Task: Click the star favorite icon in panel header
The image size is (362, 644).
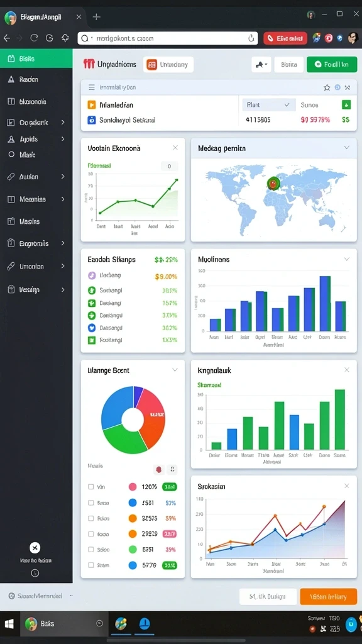Action: coord(327,87)
